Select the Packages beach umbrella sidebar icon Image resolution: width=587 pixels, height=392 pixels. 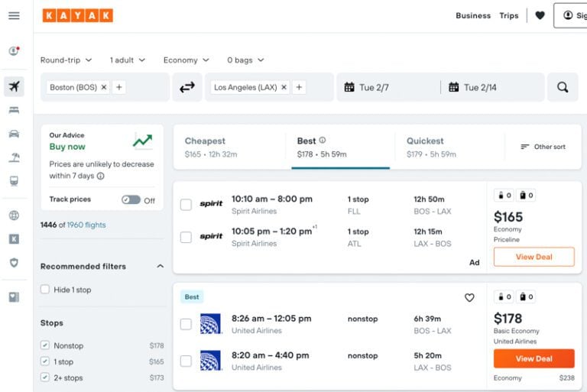pos(15,157)
